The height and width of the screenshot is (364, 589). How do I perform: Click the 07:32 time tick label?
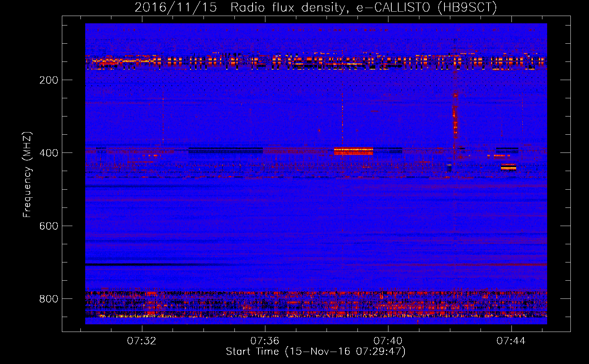pyautogui.click(x=142, y=341)
